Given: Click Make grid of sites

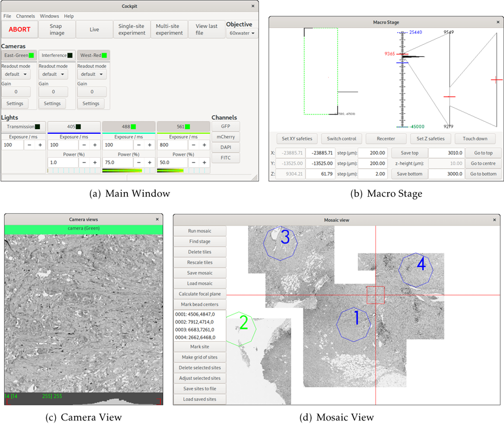Looking at the screenshot, I should click(x=200, y=358).
